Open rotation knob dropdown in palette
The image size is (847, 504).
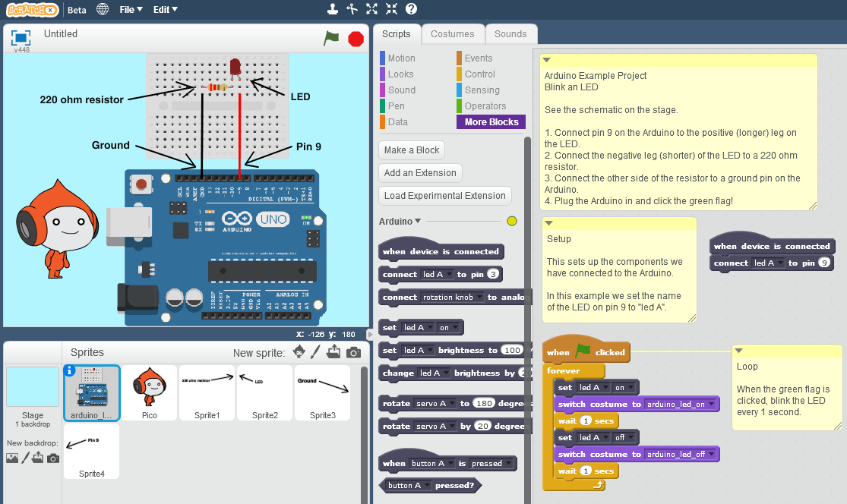tap(453, 297)
